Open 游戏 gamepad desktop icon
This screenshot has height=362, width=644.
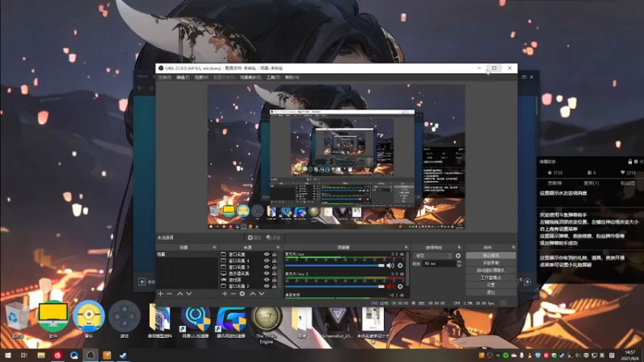125,319
